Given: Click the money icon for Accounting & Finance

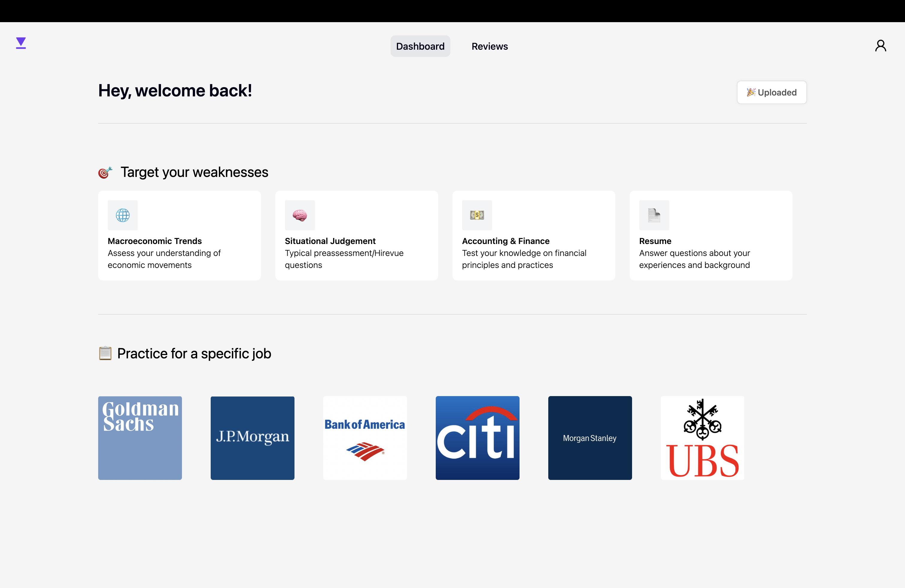Looking at the screenshot, I should [477, 215].
